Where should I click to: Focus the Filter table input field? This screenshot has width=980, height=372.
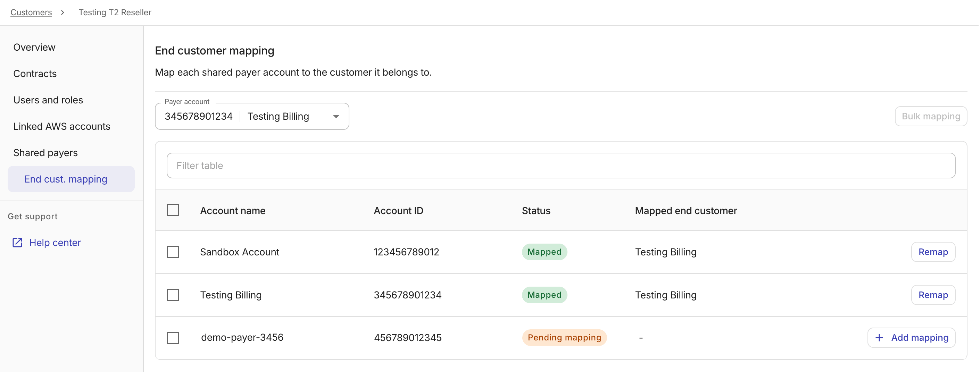[561, 166]
